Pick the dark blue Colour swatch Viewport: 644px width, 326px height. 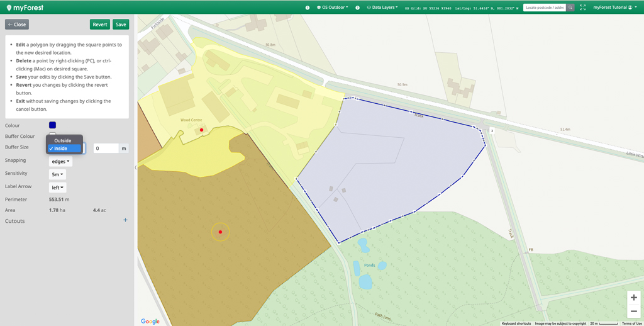pyautogui.click(x=52, y=125)
